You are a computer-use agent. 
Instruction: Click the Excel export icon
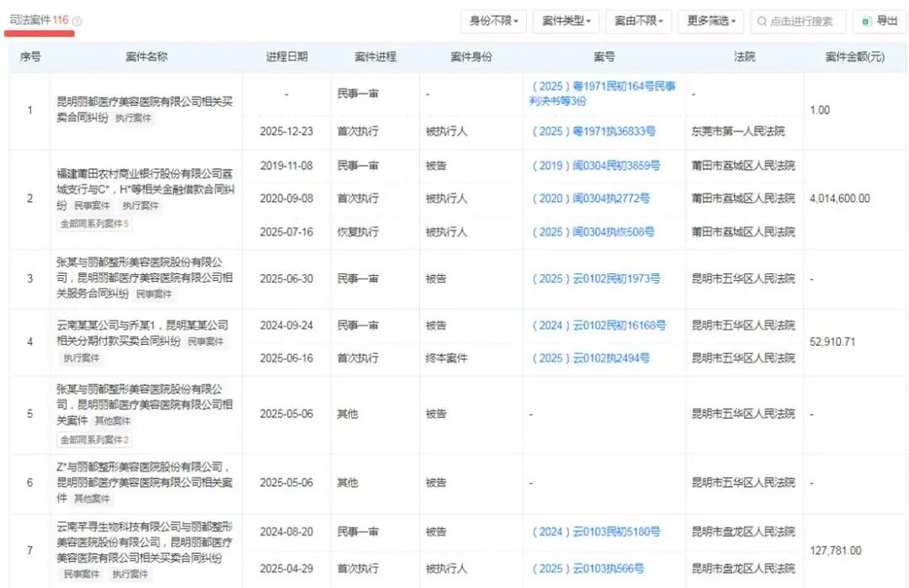point(866,21)
